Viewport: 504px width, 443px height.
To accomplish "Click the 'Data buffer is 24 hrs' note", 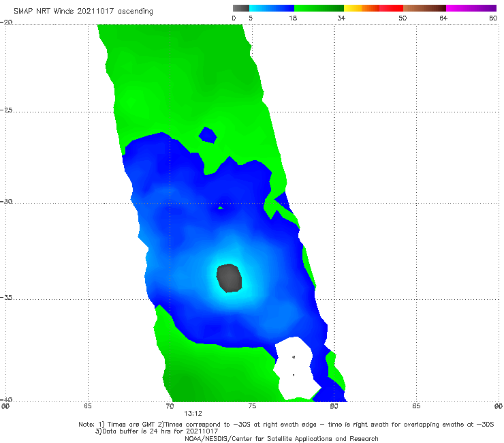I will [157, 431].
